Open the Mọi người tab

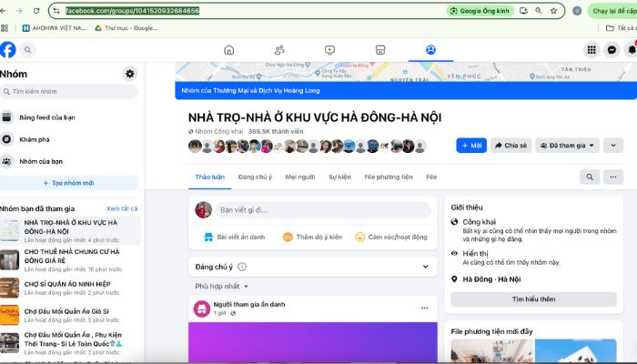point(300,177)
